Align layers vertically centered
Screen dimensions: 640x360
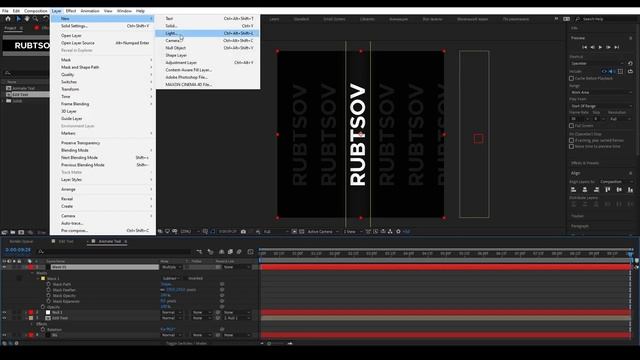click(x=619, y=190)
